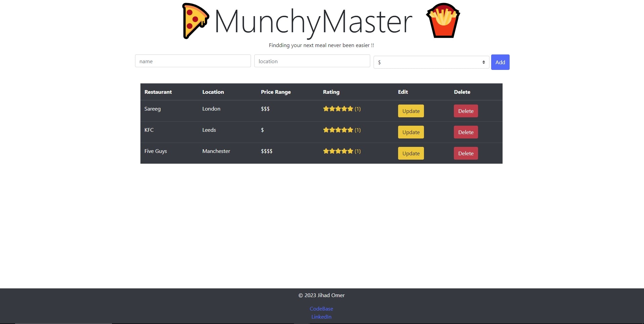
Task: Select the Sareeg restaurant name cell
Action: (153, 109)
